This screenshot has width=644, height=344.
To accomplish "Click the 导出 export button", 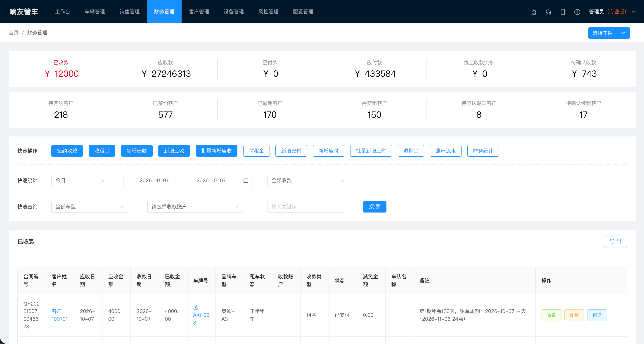I will (x=616, y=241).
